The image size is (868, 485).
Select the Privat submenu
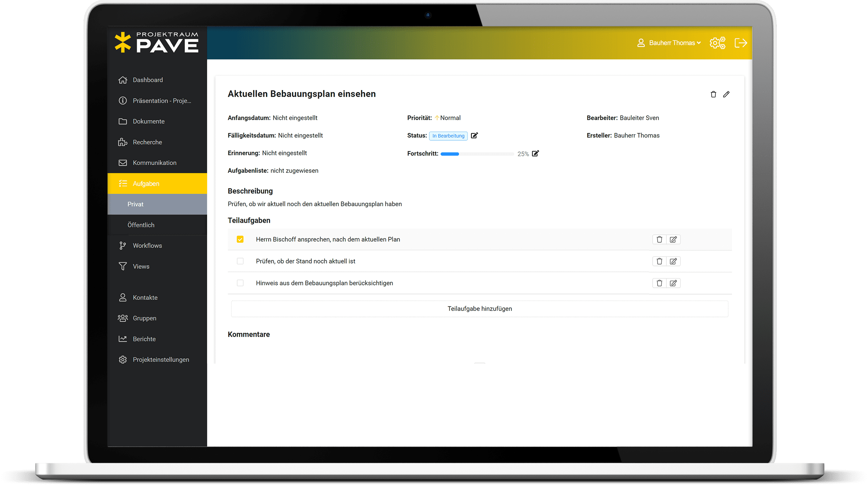click(x=157, y=204)
